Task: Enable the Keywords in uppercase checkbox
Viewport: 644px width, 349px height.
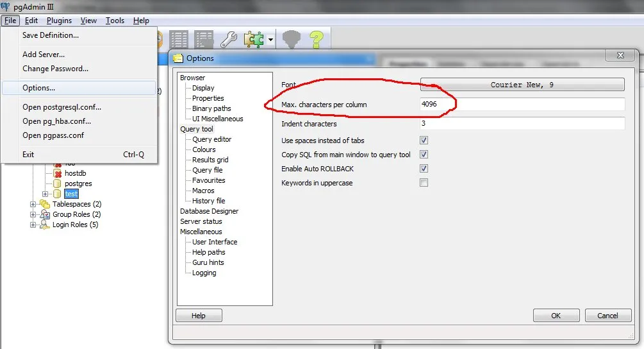Action: click(x=424, y=182)
